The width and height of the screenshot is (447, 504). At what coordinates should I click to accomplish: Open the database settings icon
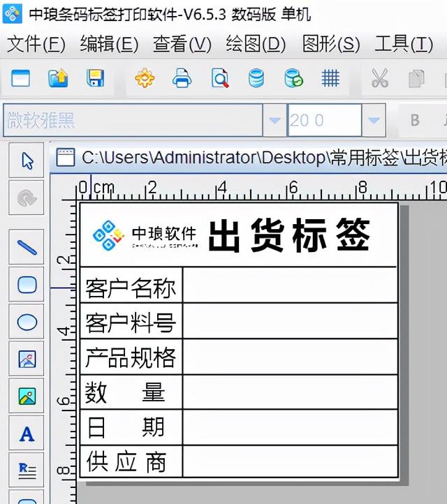(256, 78)
